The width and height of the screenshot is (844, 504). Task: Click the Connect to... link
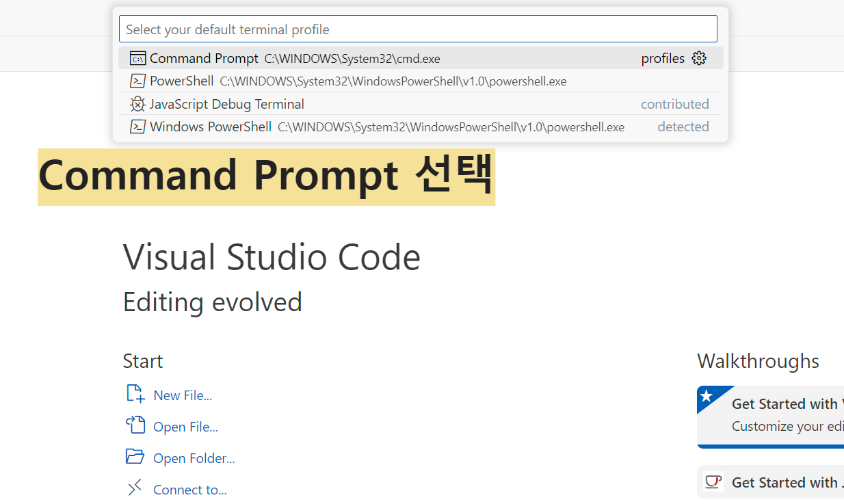pos(190,490)
